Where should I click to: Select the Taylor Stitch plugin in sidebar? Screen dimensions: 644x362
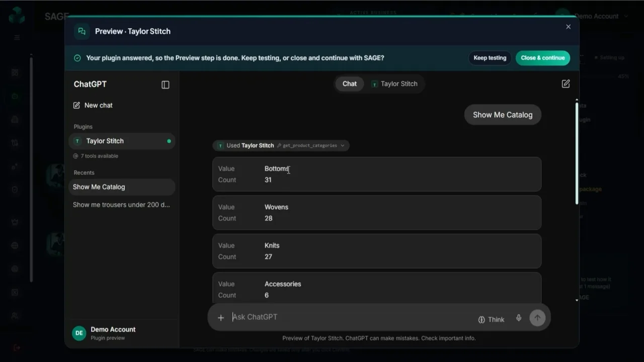tap(122, 141)
